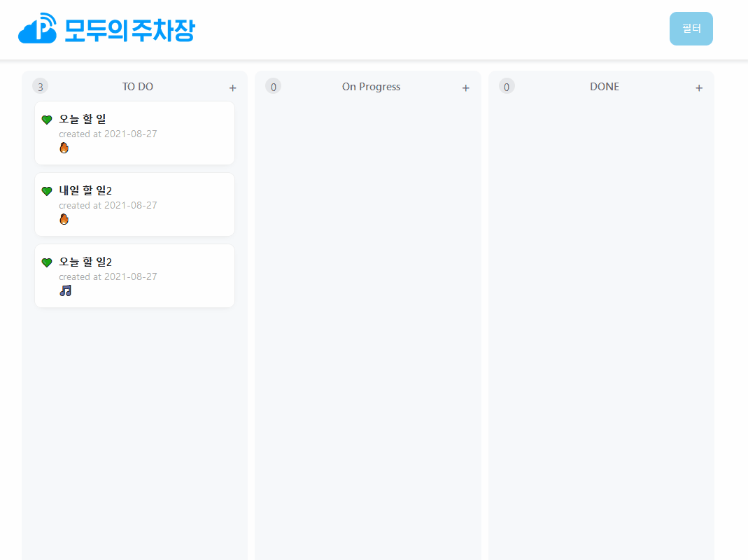Click the plus icon in the TO DO column
This screenshot has width=748, height=560.
coord(232,87)
